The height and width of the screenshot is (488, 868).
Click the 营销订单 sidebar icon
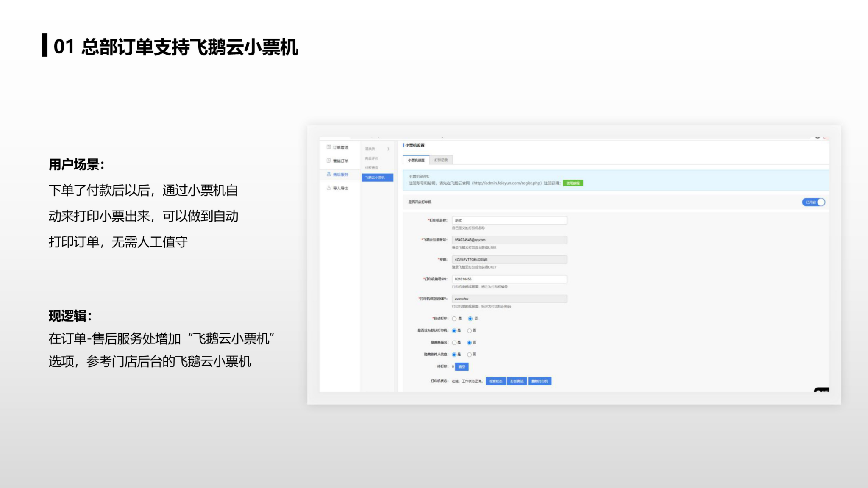[328, 161]
